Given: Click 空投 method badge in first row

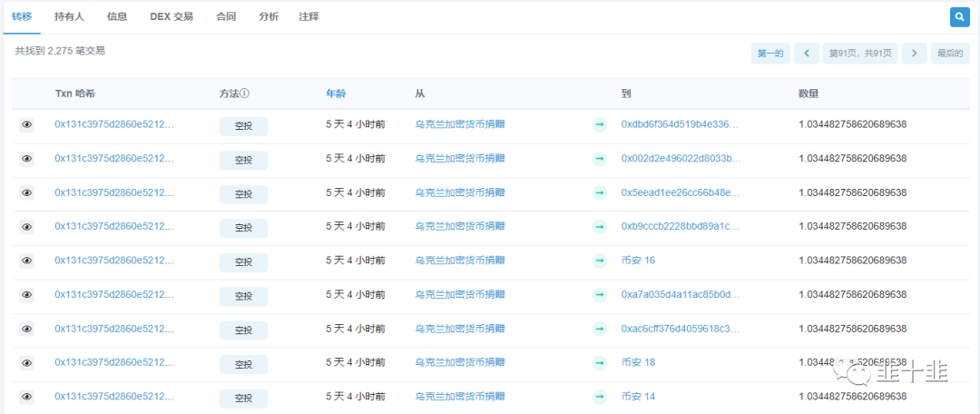Looking at the screenshot, I should click(243, 126).
